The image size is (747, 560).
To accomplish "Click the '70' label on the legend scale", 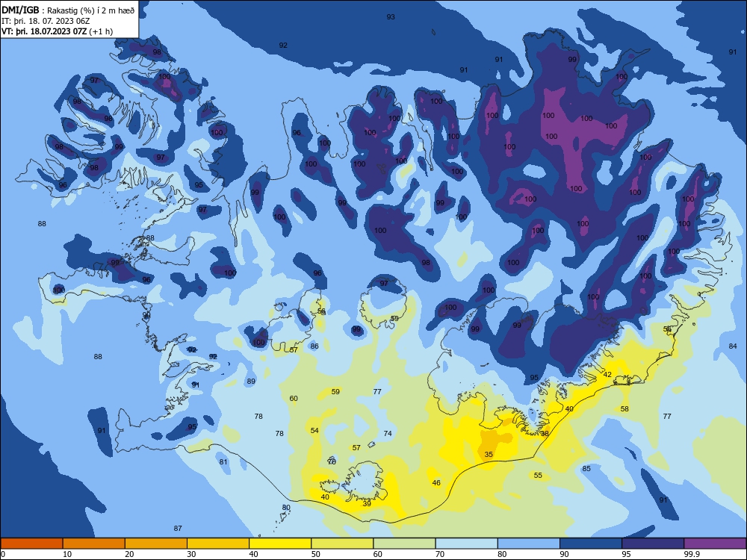I will [x=440, y=554].
